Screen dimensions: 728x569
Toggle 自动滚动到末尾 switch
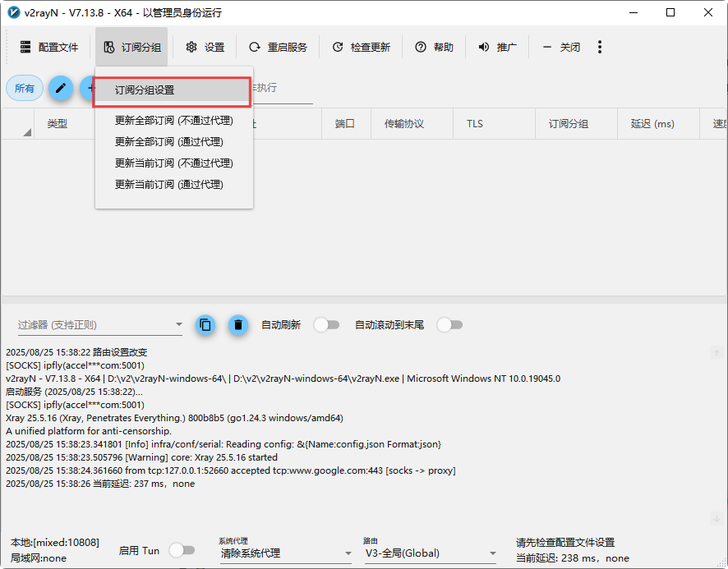click(449, 325)
